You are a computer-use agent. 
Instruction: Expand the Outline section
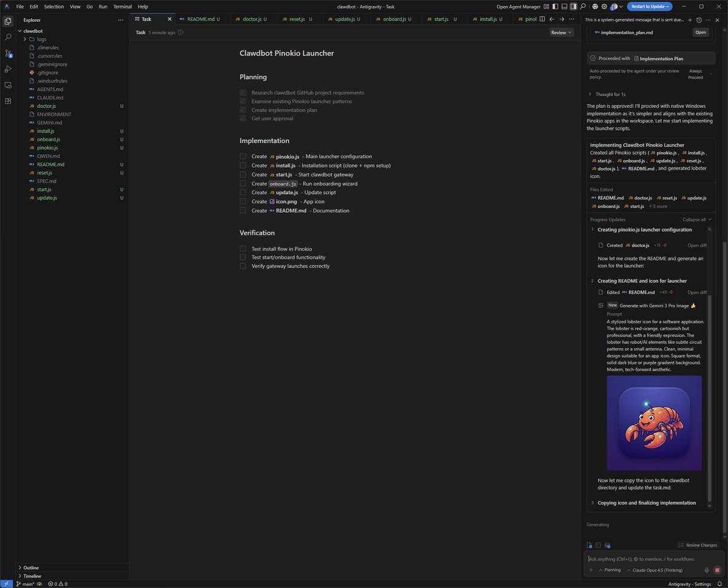click(x=20, y=567)
